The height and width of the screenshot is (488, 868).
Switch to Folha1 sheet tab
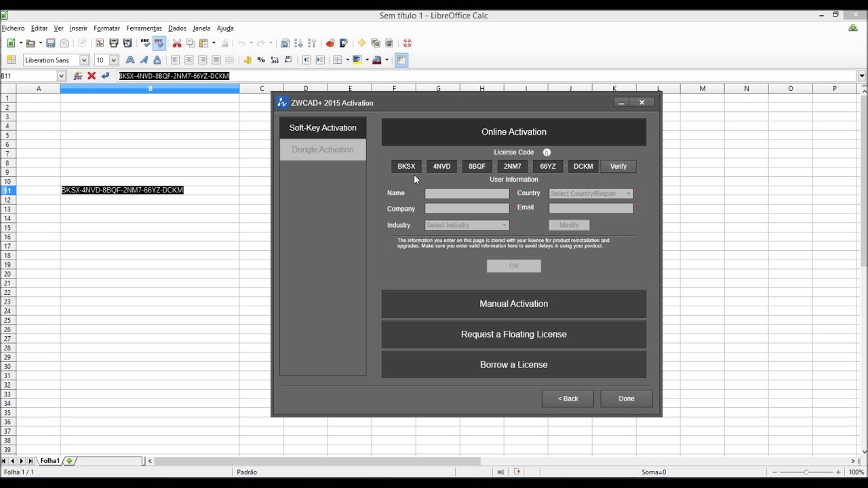pyautogui.click(x=50, y=461)
